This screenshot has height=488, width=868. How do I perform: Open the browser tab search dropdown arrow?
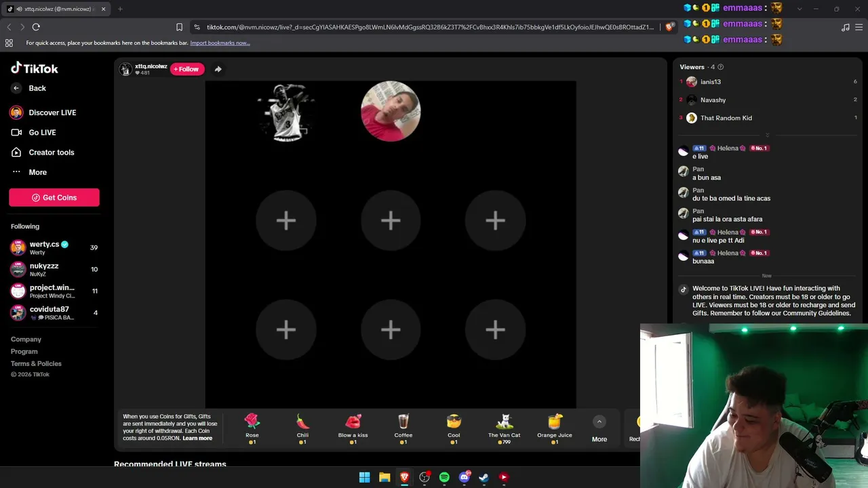[800, 9]
